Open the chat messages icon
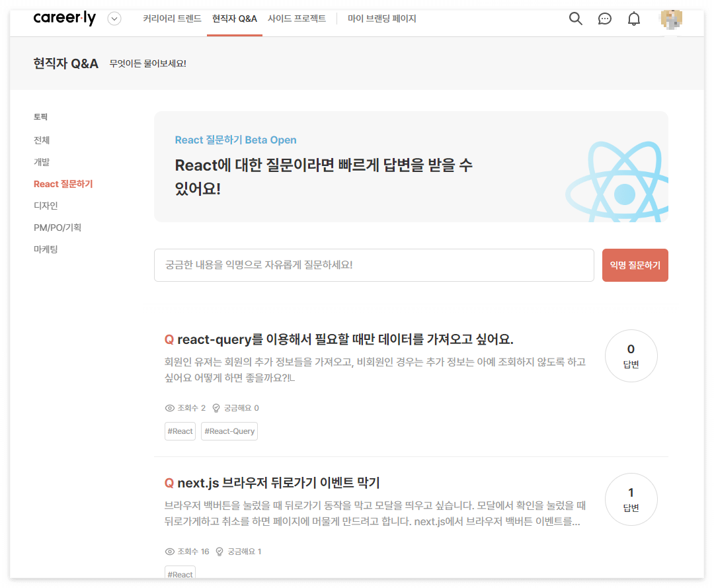The image size is (714, 588). (605, 19)
